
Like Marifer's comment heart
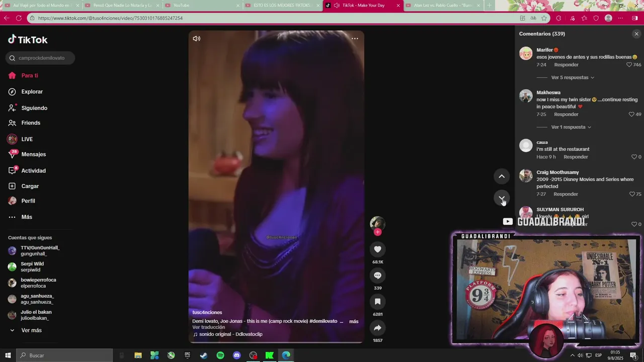(x=629, y=65)
